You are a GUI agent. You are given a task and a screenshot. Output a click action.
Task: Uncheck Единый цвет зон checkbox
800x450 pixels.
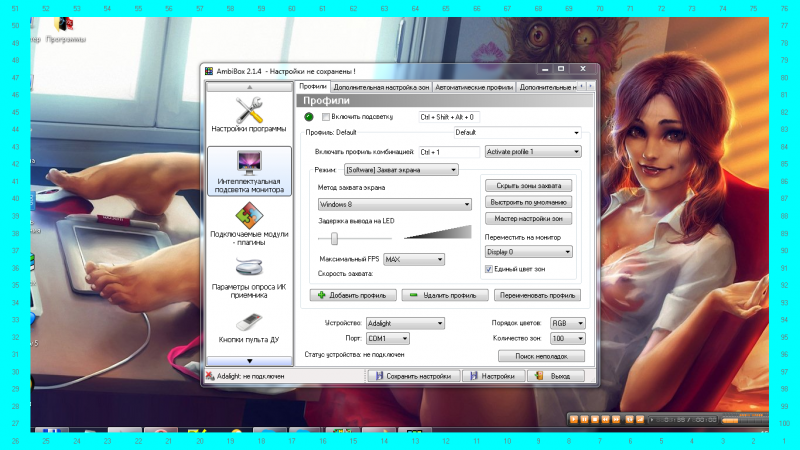point(488,269)
